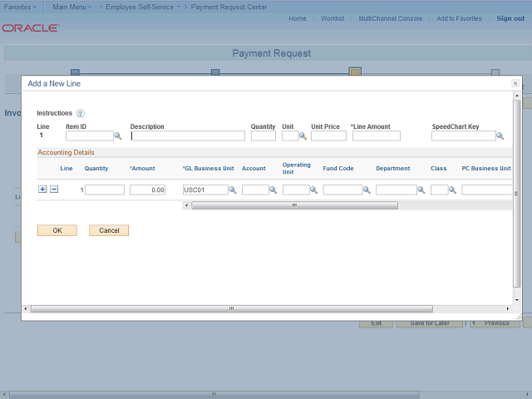Open the Main Menu dropdown
The height and width of the screenshot is (399, 532).
tap(72, 7)
